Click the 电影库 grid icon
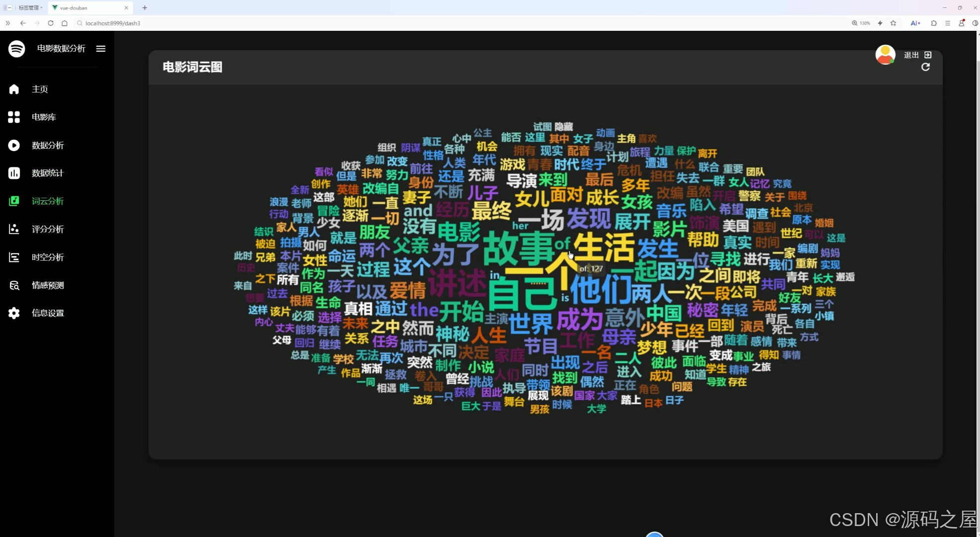Screen dimensions: 980x537 pos(14,117)
